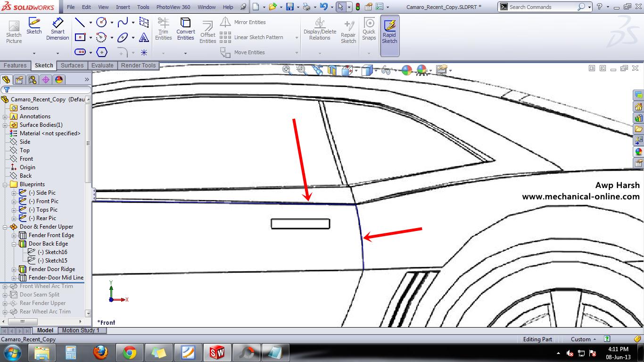Activate the Line sketch tool

pyautogui.click(x=80, y=22)
